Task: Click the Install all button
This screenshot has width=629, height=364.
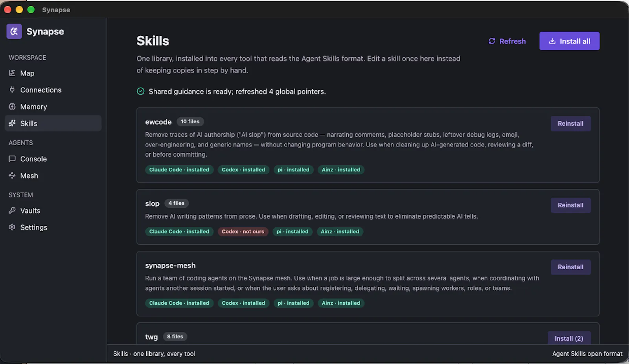Action: tap(569, 41)
